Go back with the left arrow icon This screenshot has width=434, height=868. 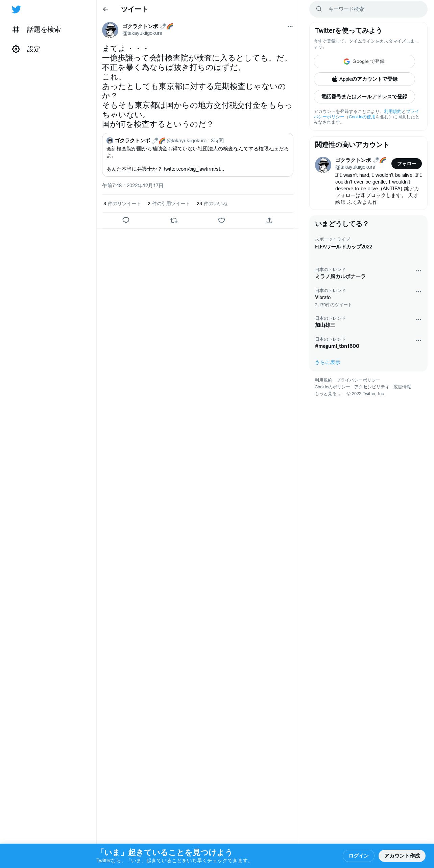point(105,9)
